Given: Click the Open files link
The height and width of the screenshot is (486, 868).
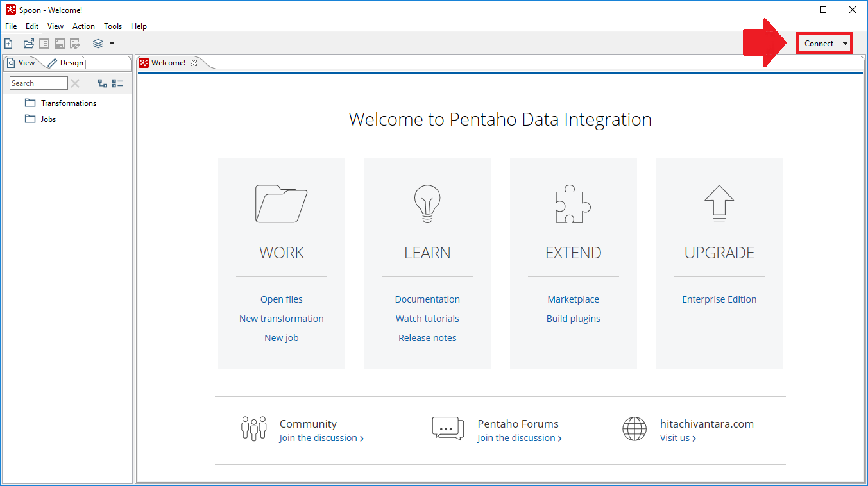Looking at the screenshot, I should click(x=281, y=299).
